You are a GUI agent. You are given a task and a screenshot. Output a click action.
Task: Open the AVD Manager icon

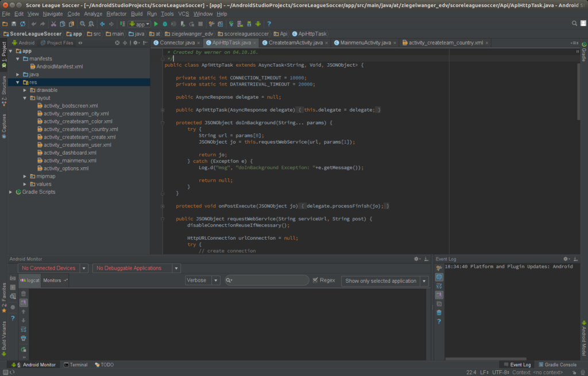click(239, 23)
